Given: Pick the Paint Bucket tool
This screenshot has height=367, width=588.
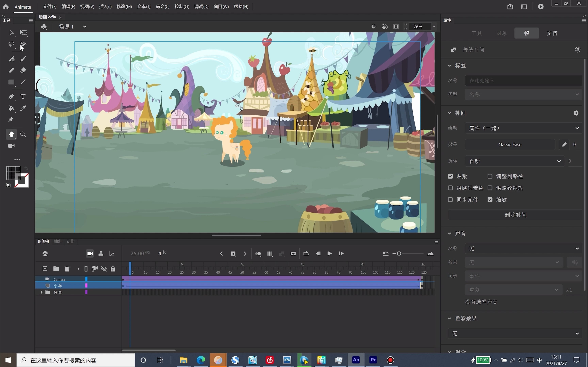Looking at the screenshot, I should tap(11, 108).
